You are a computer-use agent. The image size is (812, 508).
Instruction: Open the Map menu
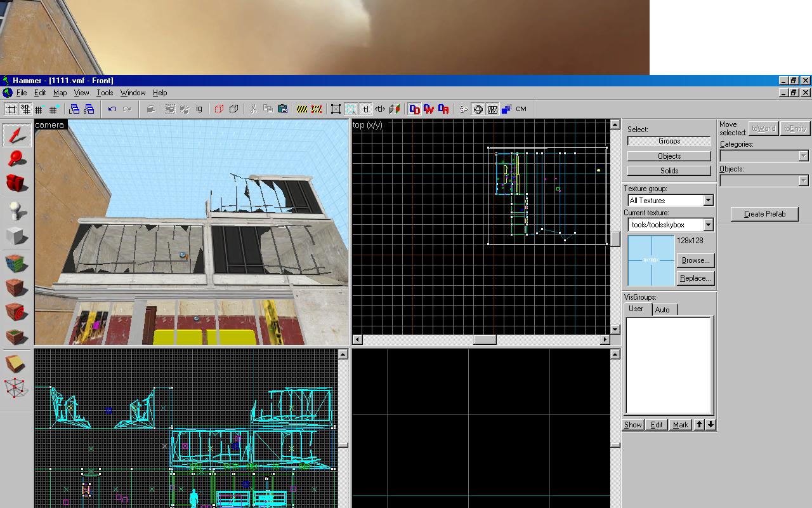point(60,93)
